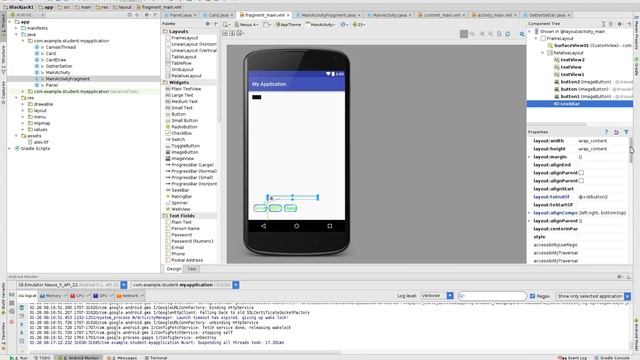Screen dimensions: 640x360
Task: Pick the CheckBox widget from palette
Action: (x=182, y=133)
